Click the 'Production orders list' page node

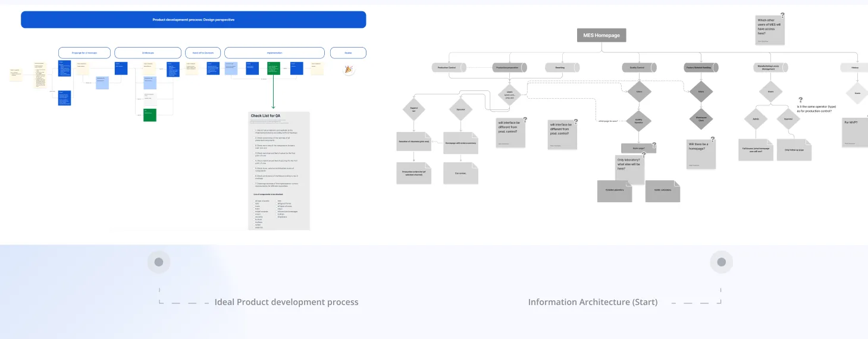point(413,172)
